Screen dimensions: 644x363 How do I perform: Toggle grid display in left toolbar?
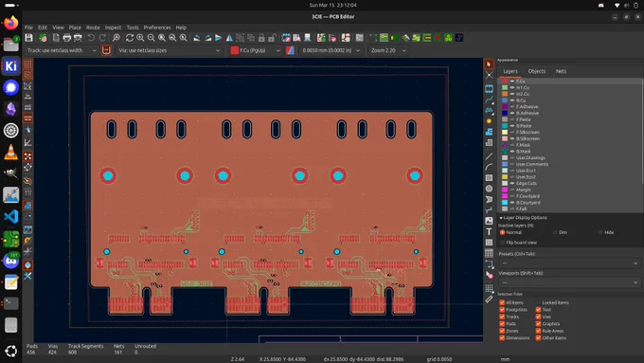point(27,64)
